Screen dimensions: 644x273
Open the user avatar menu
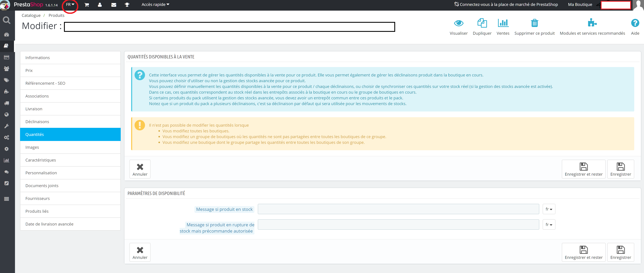(x=638, y=5)
